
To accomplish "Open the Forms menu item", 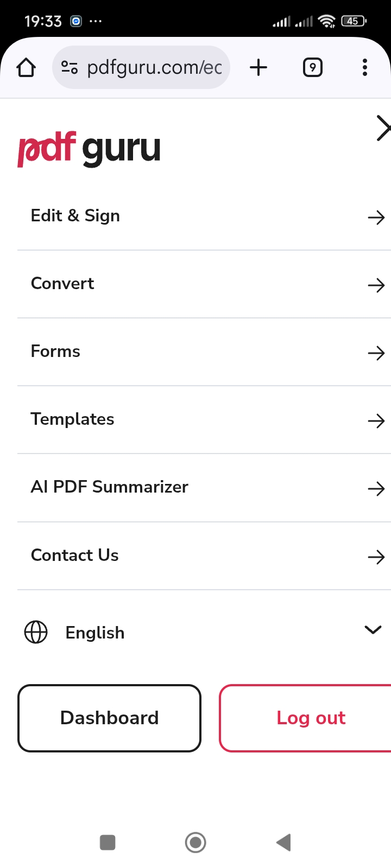I will (x=55, y=352).
